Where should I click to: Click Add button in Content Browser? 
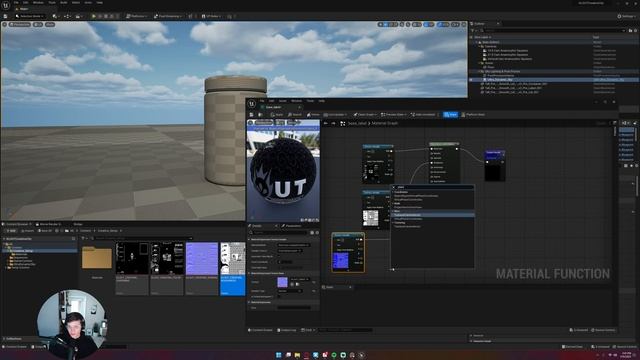pyautogui.click(x=10, y=231)
